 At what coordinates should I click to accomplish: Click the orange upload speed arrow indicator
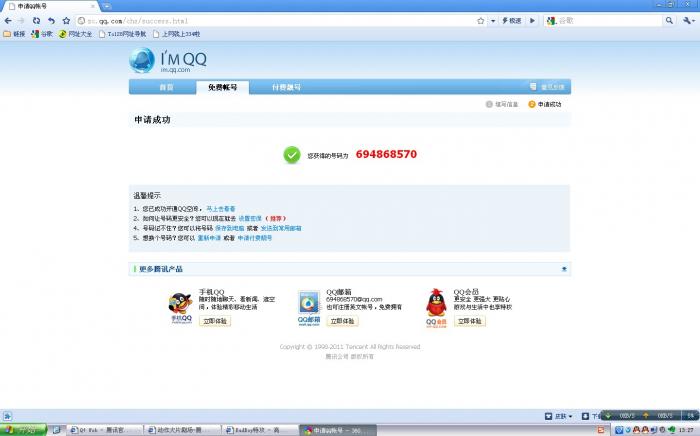tap(646, 415)
